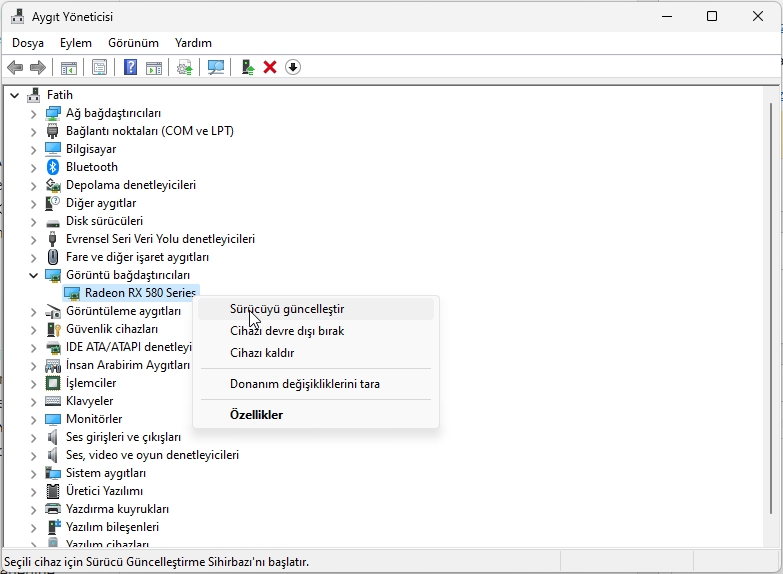Expand the Sistem aygıtları category
Screen dimensions: 783x574
pos(33,473)
